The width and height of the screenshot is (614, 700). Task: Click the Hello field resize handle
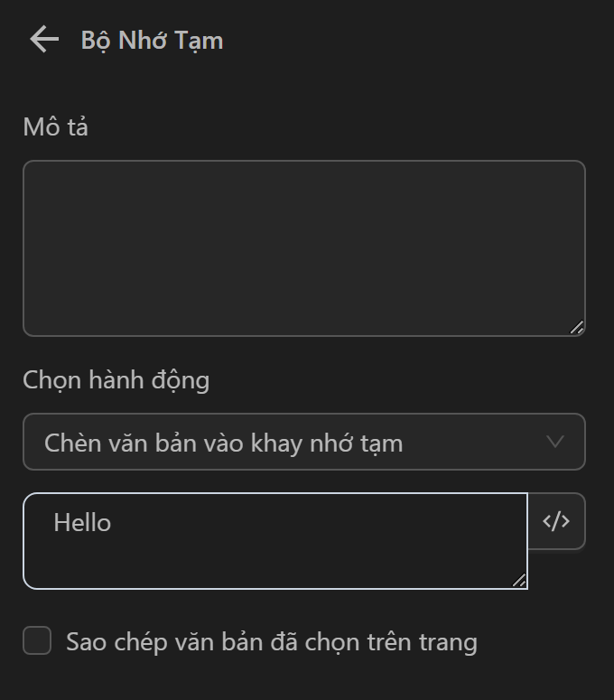tap(519, 580)
